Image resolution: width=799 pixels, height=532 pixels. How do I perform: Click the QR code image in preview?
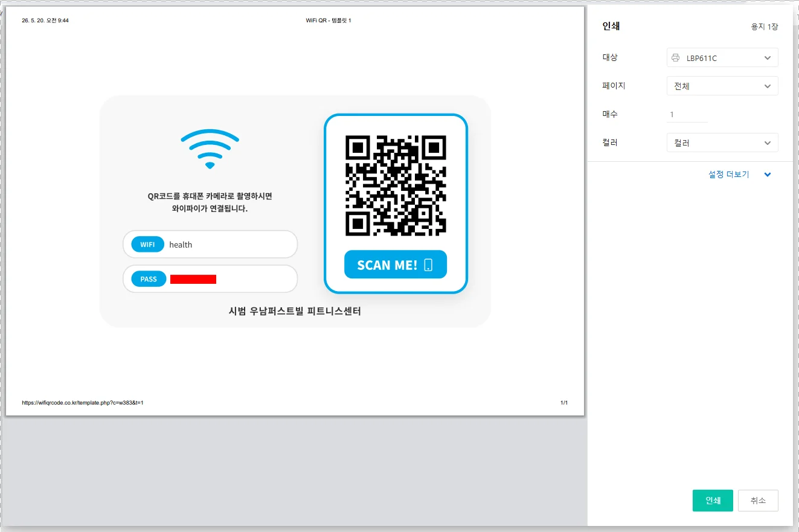pyautogui.click(x=396, y=185)
